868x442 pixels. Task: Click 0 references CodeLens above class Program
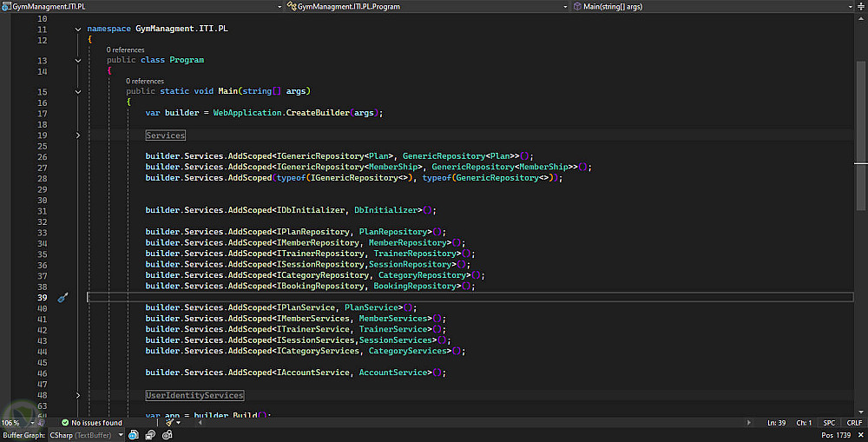pos(125,49)
